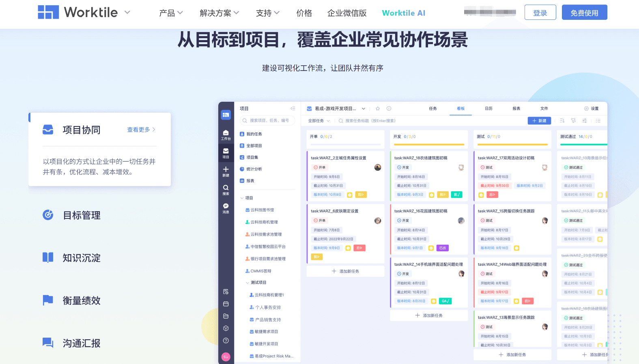Click 添加新任务 under the 开单 column

click(x=345, y=271)
